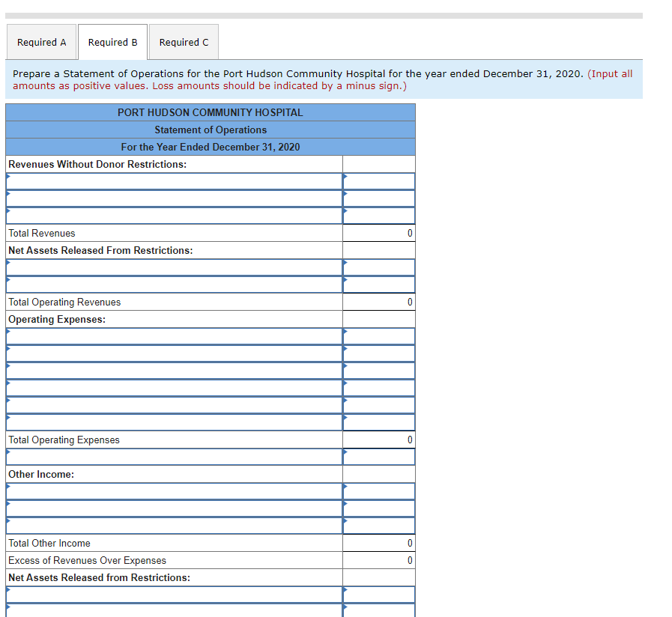Screen dimensions: 672x617
Task: Select the currently active Required B tab
Action: 112,42
